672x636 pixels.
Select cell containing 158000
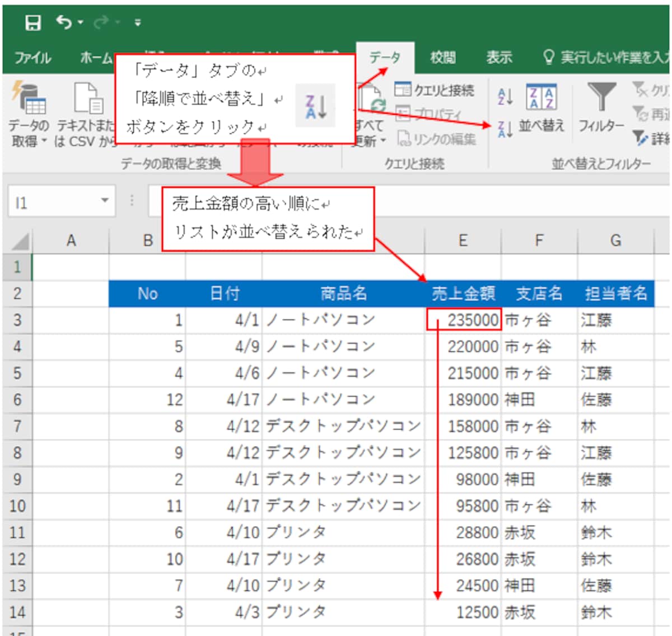coord(463,426)
